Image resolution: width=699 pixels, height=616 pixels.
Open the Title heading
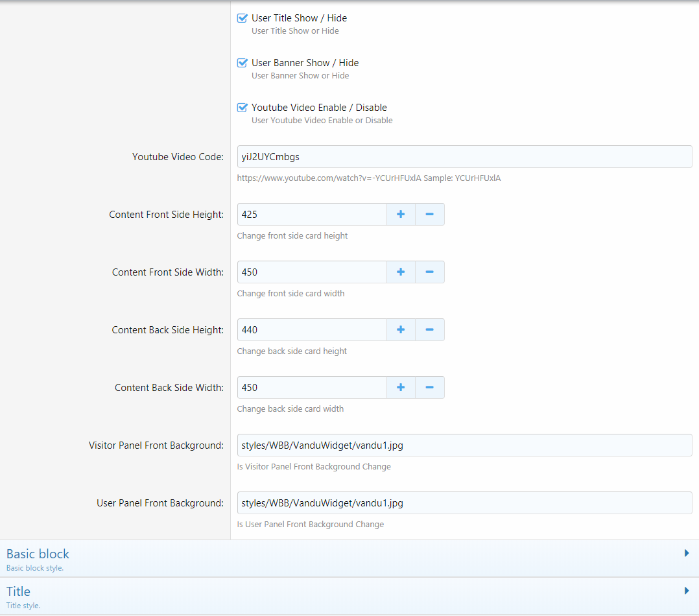tap(18, 591)
